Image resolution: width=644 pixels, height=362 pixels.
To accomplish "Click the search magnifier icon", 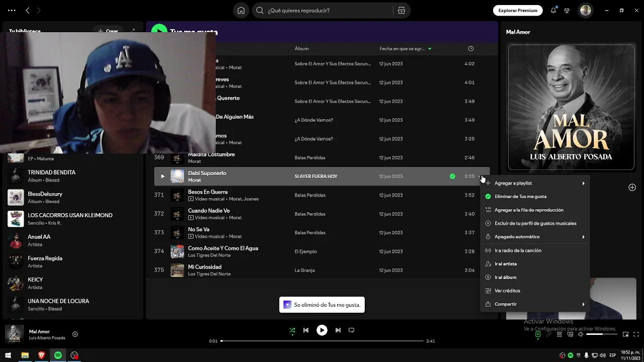I will [260, 10].
